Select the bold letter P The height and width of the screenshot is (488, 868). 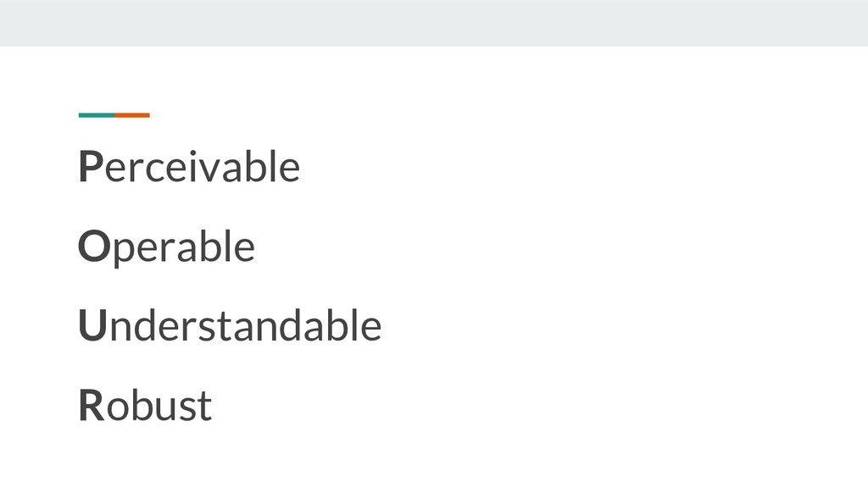[89, 167]
